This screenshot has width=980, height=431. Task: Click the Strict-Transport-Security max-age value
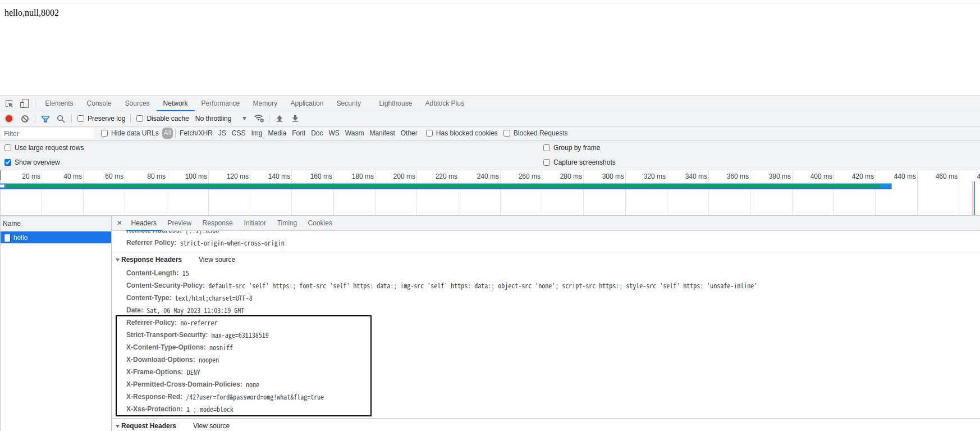click(x=240, y=335)
